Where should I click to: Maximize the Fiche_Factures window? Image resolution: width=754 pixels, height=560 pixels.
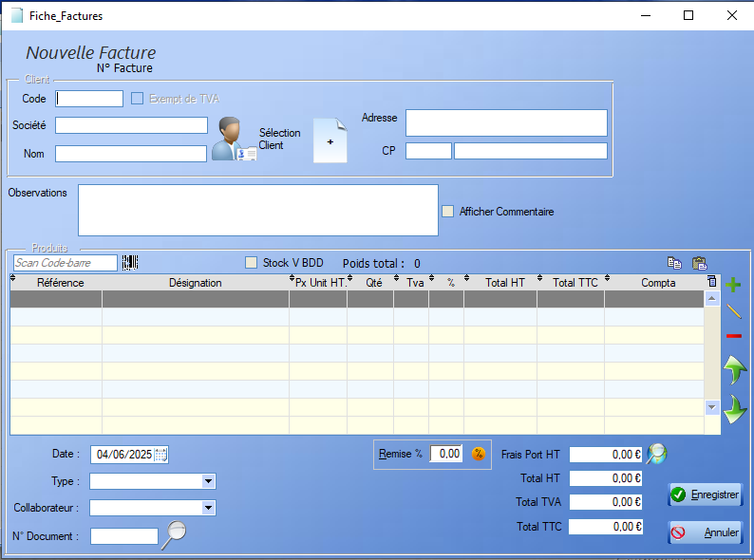[x=688, y=15]
